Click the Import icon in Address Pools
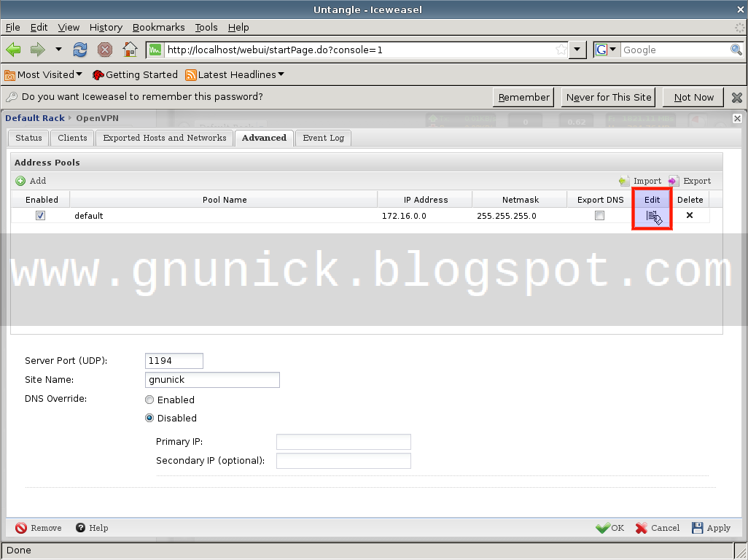This screenshot has height=560, width=748. [624, 181]
